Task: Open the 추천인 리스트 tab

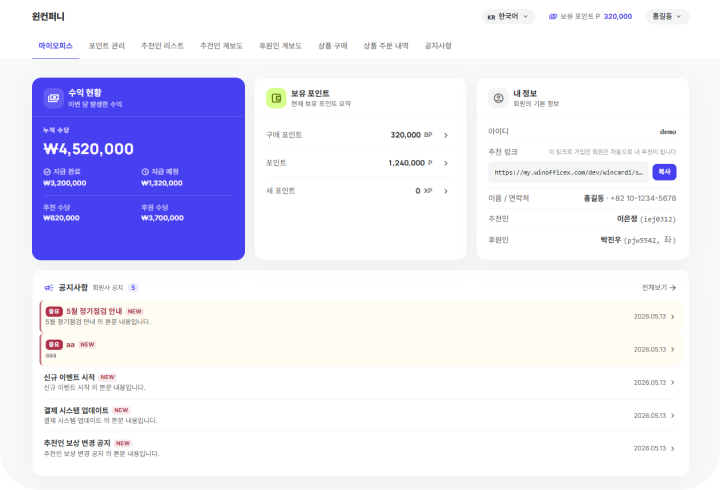Action: (163, 46)
